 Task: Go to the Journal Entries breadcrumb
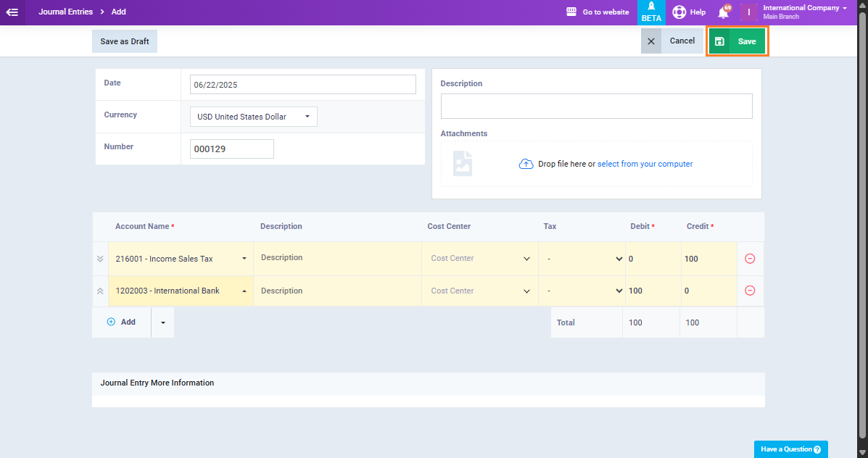coord(65,12)
